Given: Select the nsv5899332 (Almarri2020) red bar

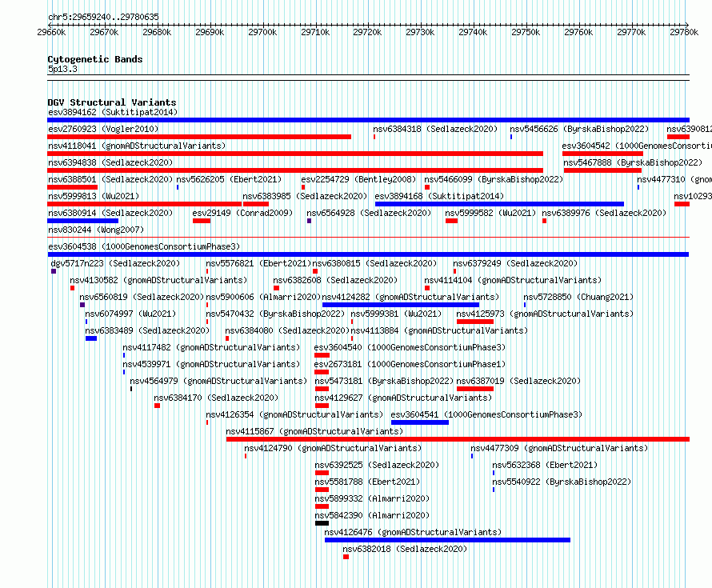Looking at the screenshot, I should click(322, 506).
